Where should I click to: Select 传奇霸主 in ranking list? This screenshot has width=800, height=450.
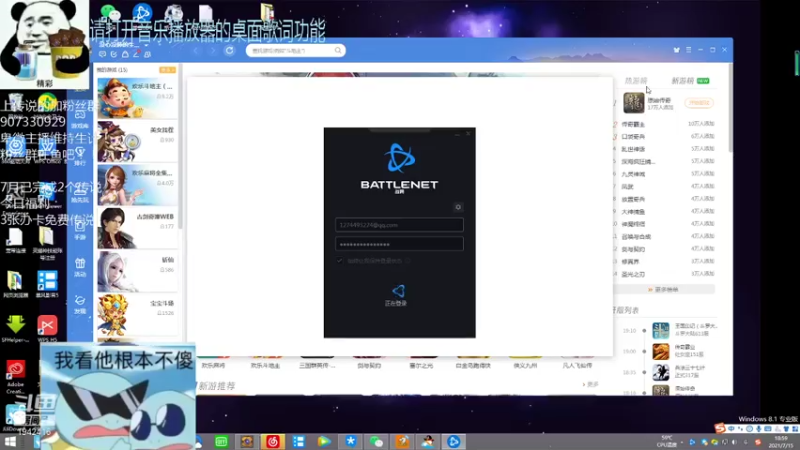click(633, 124)
